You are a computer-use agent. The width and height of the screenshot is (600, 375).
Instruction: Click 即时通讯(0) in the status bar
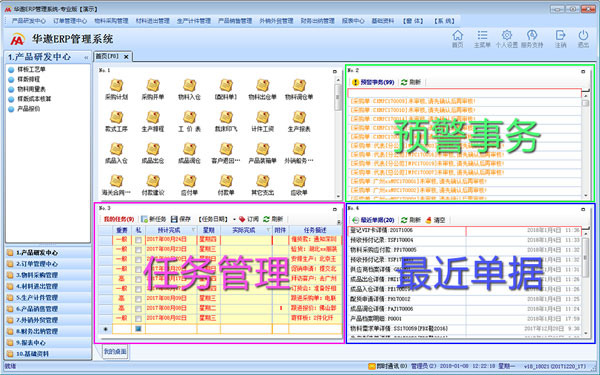pos(388,367)
